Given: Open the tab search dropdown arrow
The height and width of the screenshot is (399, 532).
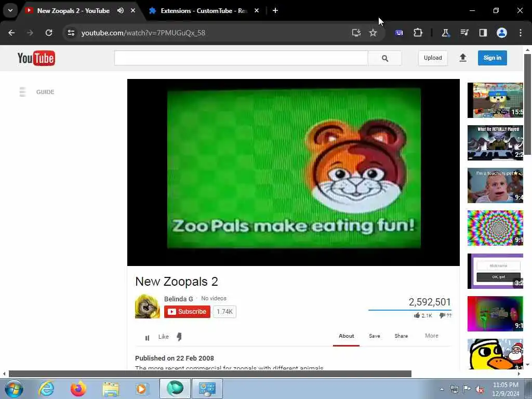Looking at the screenshot, I should [10, 10].
